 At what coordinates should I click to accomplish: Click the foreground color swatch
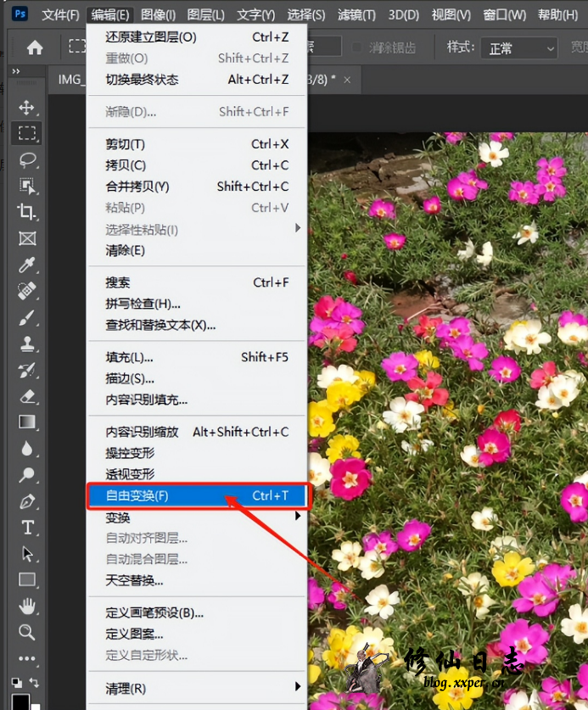pos(19,702)
